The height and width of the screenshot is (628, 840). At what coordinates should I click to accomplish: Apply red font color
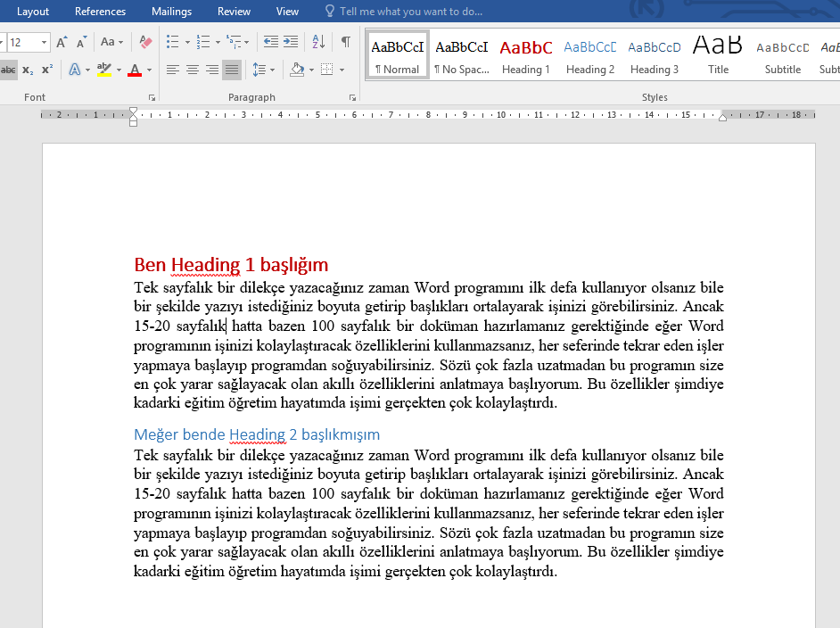coord(135,70)
